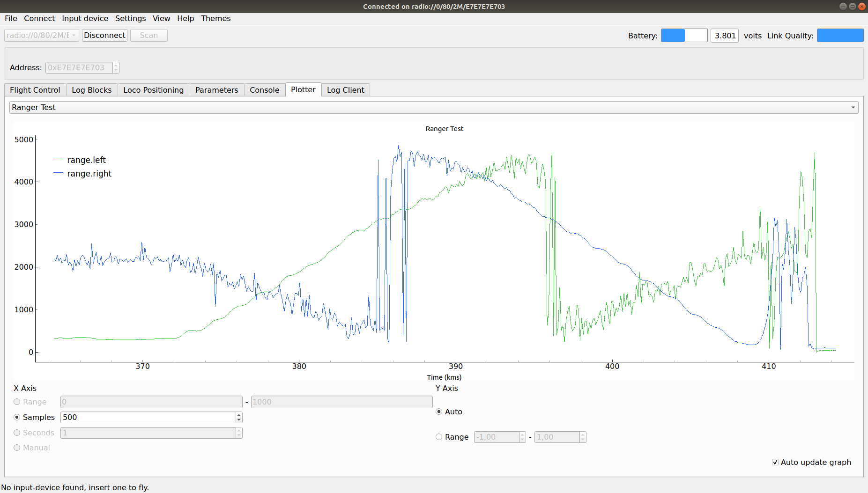Screen dimensions: 868x493
Task: Switch to the Console tab
Action: pyautogui.click(x=264, y=90)
